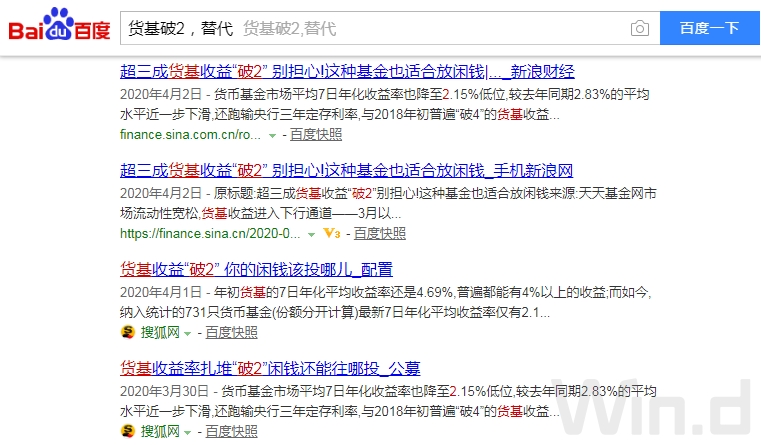Open 百度快照 for finance.sina.com.cn result
Screen dimensions: 761x445
click(x=316, y=134)
